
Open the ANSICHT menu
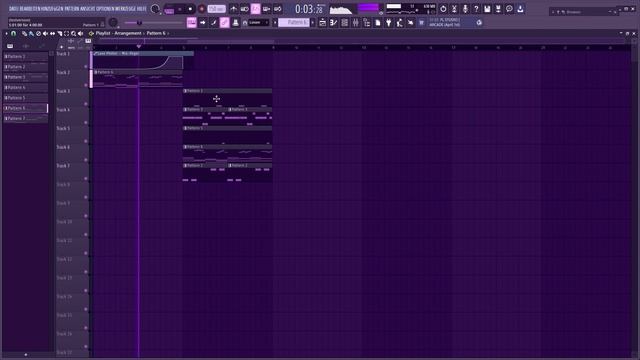tap(89, 9)
